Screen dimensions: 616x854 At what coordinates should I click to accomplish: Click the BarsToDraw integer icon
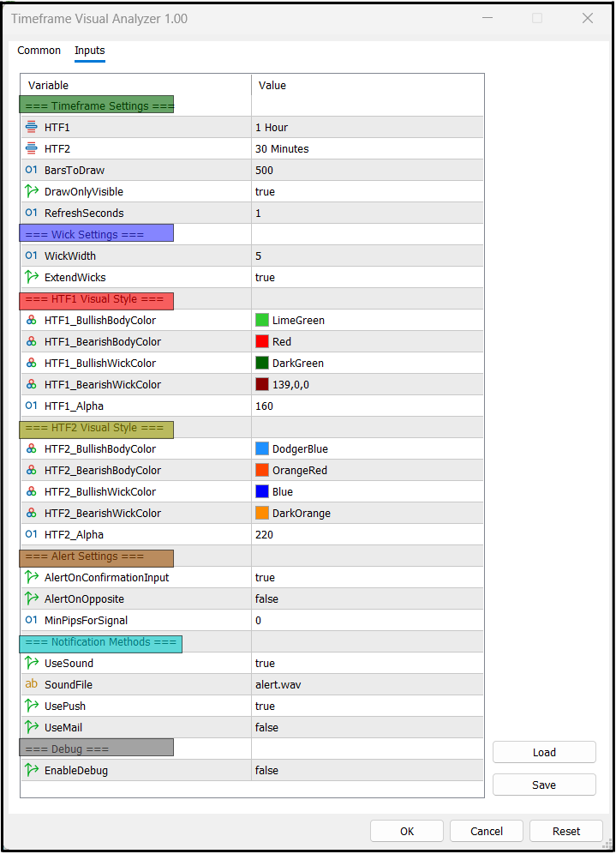tap(32, 170)
